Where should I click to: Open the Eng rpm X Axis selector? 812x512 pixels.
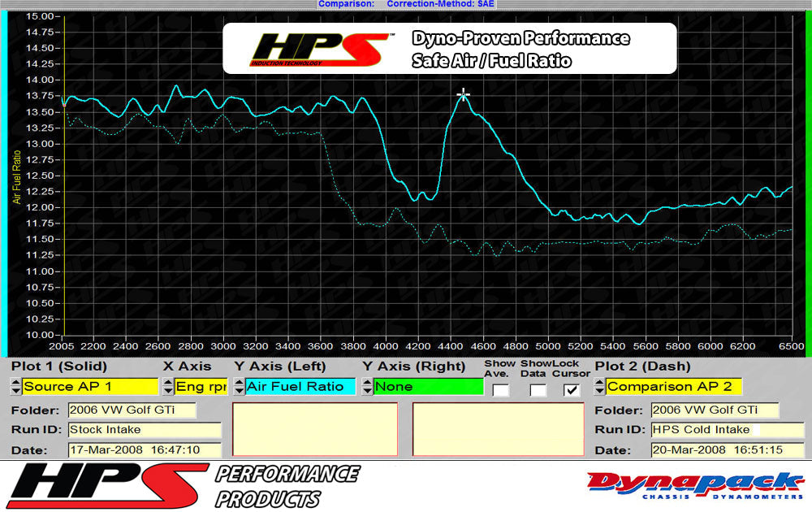pyautogui.click(x=201, y=387)
